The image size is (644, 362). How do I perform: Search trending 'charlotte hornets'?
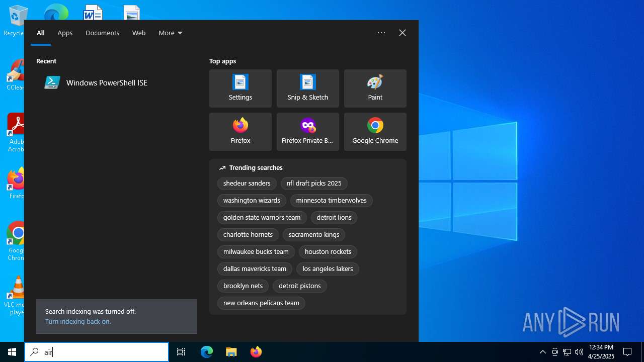coord(248,235)
